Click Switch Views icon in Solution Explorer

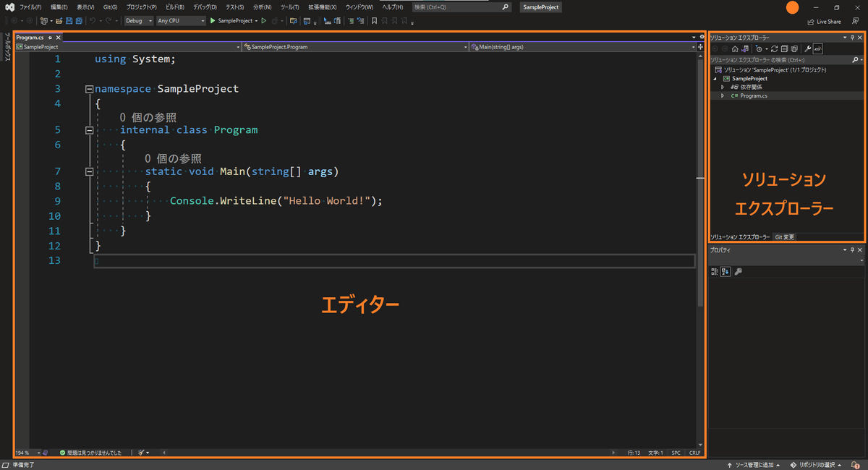tap(745, 48)
